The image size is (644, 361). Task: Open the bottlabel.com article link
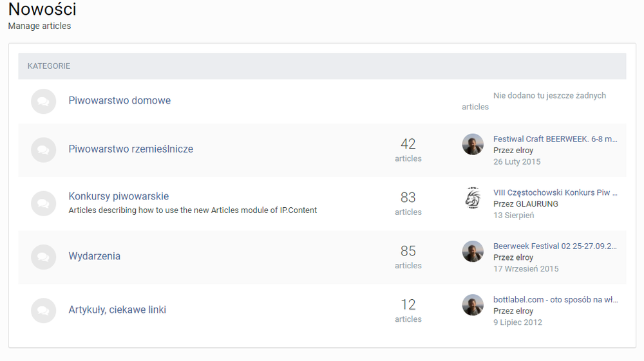click(x=554, y=299)
